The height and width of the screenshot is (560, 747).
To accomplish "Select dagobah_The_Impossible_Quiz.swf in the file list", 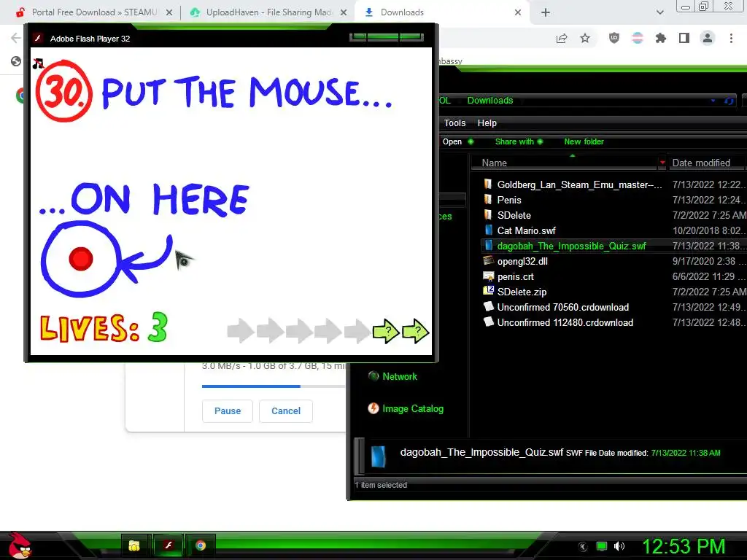I will (x=571, y=246).
